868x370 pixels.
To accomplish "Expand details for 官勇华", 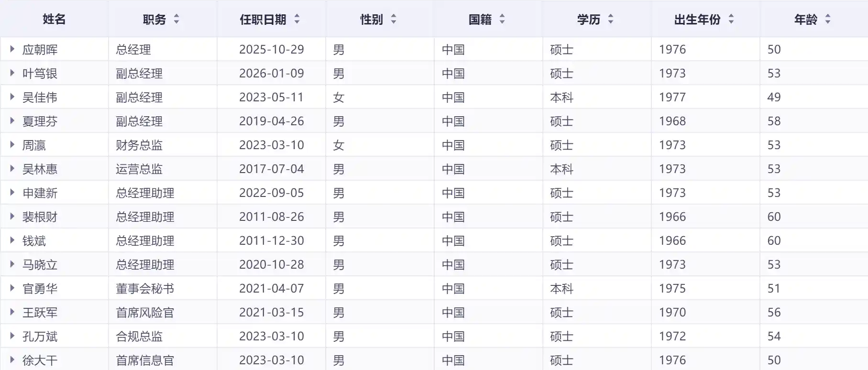I will [11, 288].
